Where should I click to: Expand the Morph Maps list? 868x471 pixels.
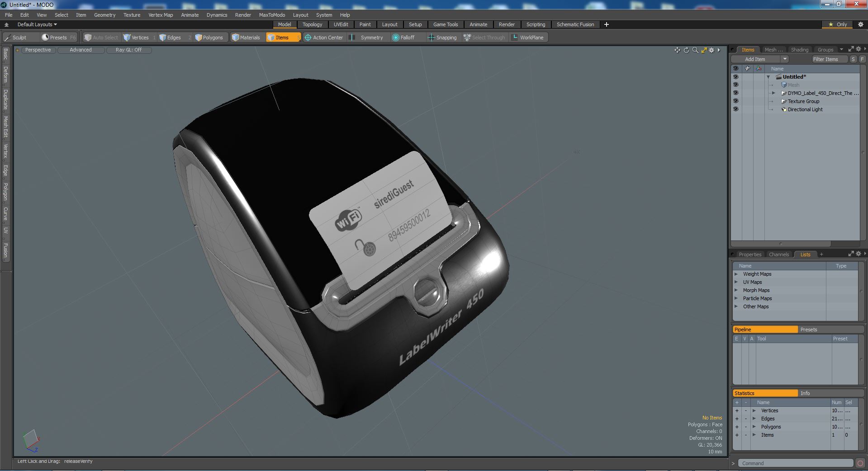[736, 290]
